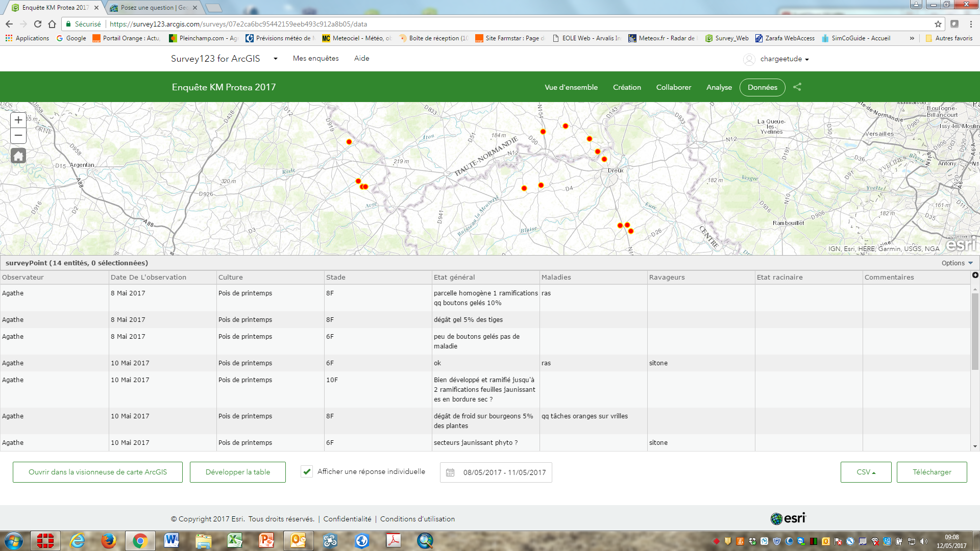
Task: Open the Windows Start menu
Action: click(x=14, y=541)
